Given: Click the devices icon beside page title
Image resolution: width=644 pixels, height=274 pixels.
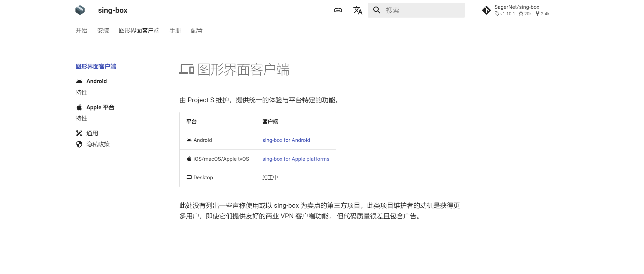Looking at the screenshot, I should point(187,69).
